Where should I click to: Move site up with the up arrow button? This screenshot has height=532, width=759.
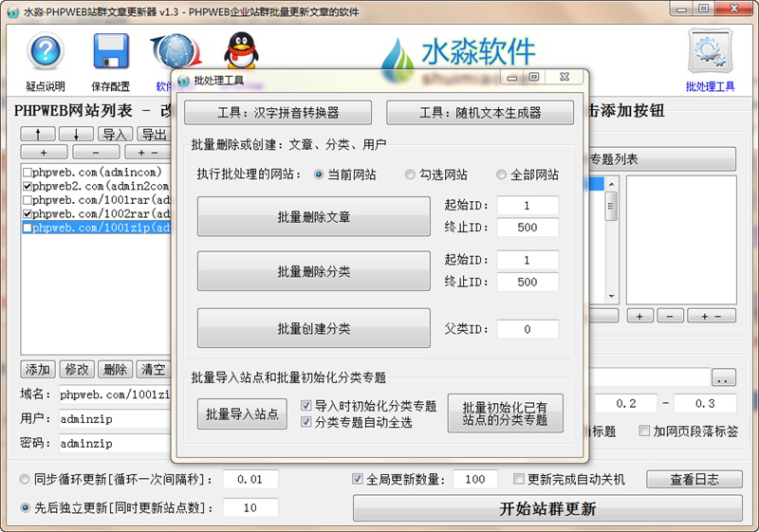[x=38, y=134]
